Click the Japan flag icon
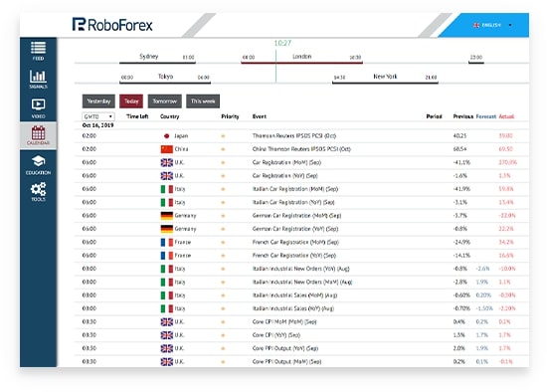The width and height of the screenshot is (547, 392). pyautogui.click(x=167, y=136)
